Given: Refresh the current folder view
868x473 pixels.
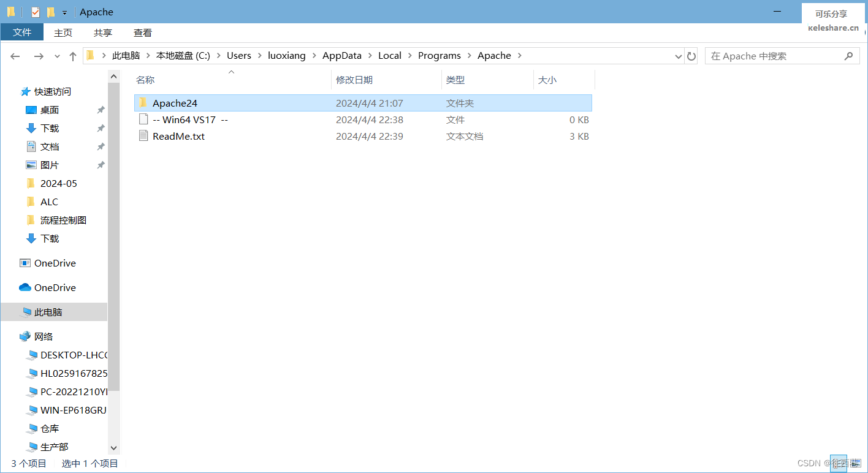Looking at the screenshot, I should click(x=691, y=56).
